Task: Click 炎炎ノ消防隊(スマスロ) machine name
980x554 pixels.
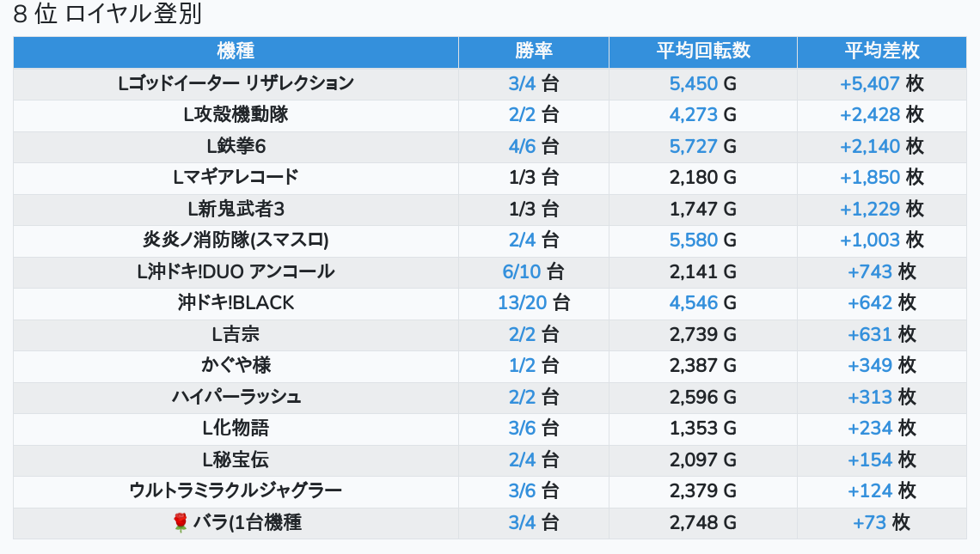Action: click(236, 240)
